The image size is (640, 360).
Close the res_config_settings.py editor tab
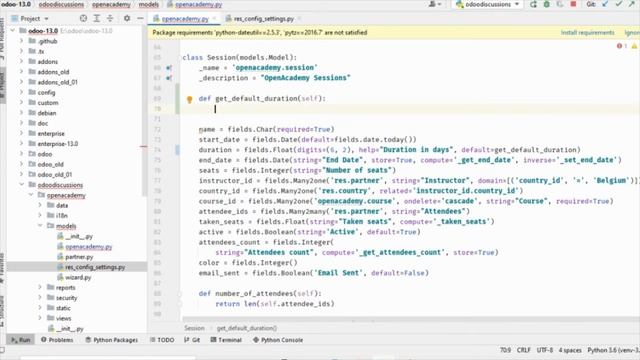[299, 19]
